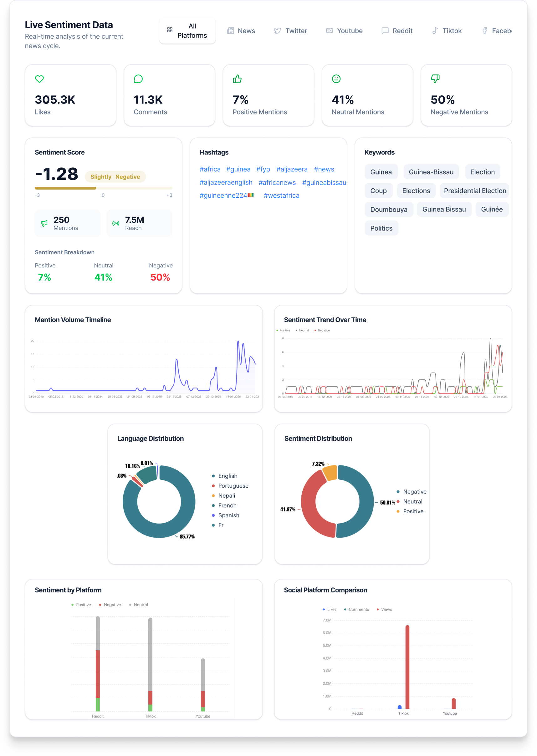
Task: Click the speech bubble icon above Comments
Action: coord(138,79)
